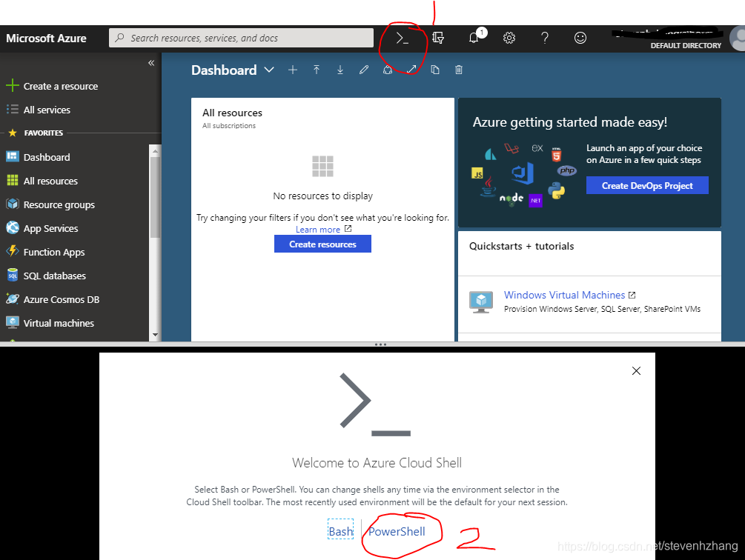Open portal Settings gear
This screenshot has height=560, width=745.
[509, 38]
